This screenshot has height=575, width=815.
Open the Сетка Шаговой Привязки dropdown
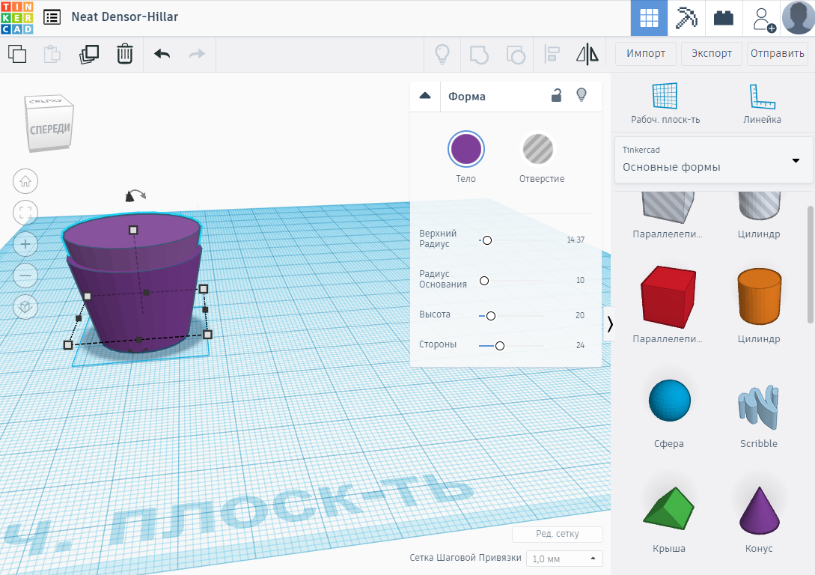coord(564,558)
